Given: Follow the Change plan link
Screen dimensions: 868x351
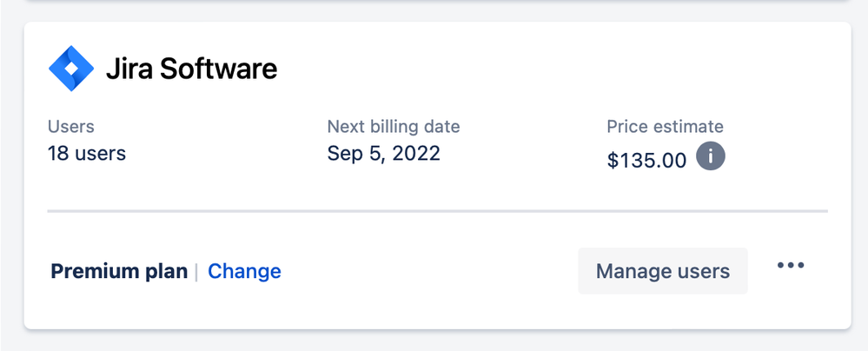Looking at the screenshot, I should coord(244,271).
